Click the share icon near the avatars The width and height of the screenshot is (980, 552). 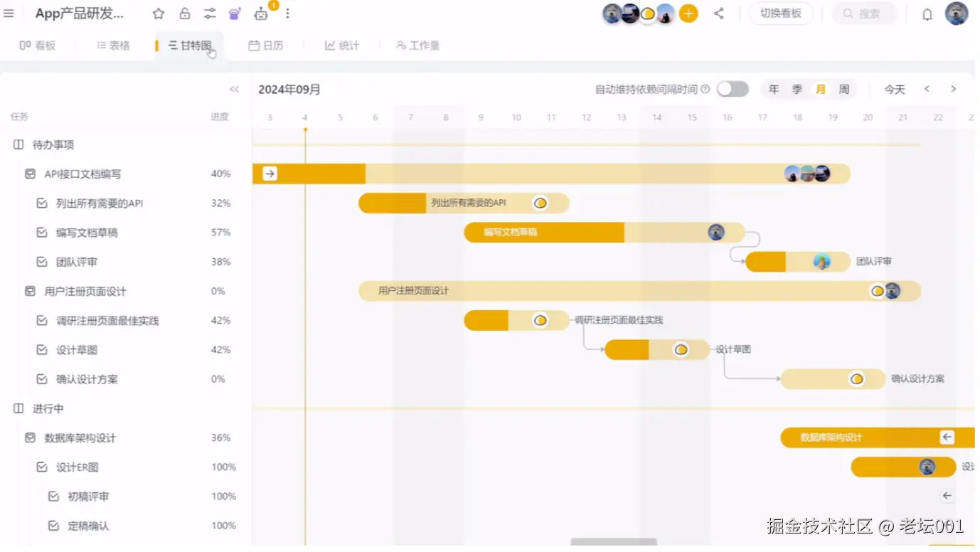pos(719,13)
